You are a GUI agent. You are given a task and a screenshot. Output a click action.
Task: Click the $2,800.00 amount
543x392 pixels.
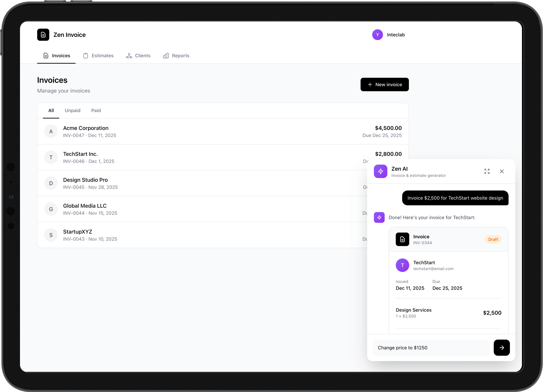click(x=388, y=154)
